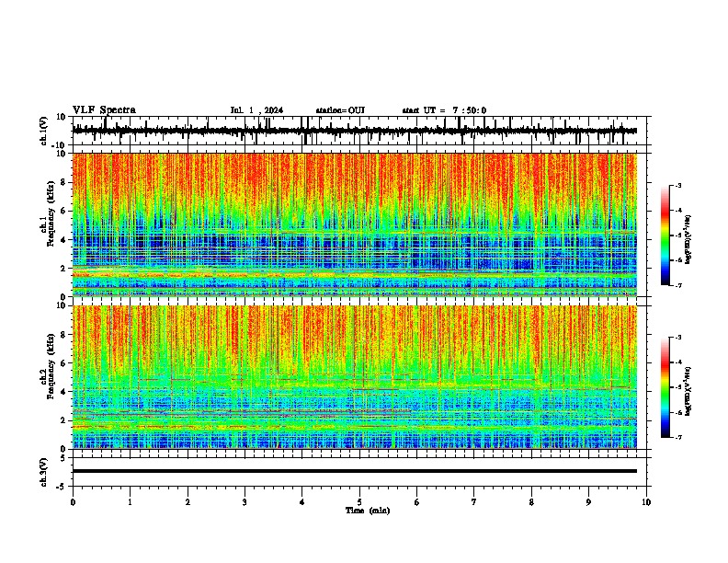
Task: Click the "-5" tick on ch.3(V) axis
Action: (62, 487)
